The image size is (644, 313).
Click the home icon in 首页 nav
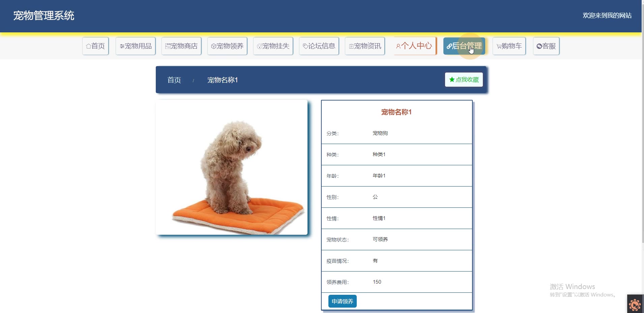tap(88, 46)
